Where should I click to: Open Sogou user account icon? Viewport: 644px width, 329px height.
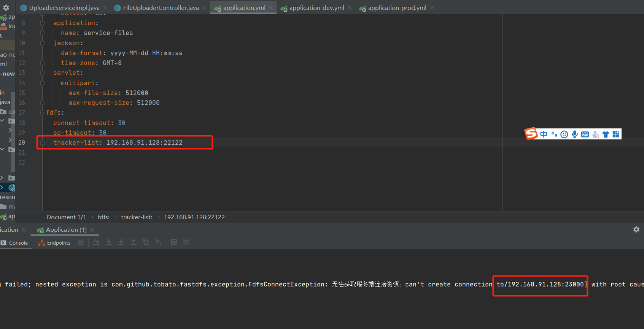[595, 134]
